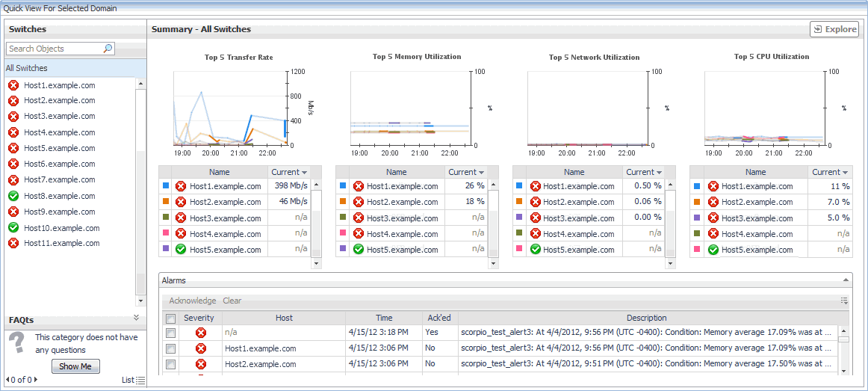Collapse the FAQts section chevron

(136, 318)
